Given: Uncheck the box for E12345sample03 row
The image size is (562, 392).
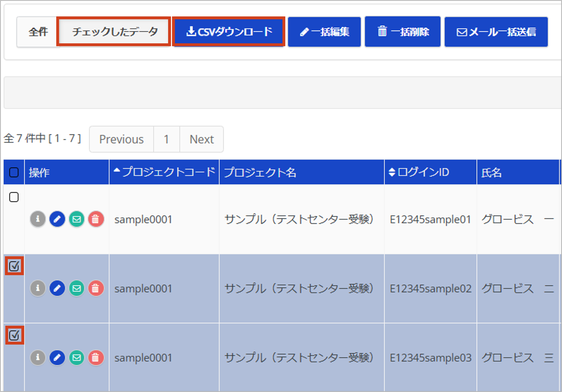Looking at the screenshot, I should coord(14,335).
